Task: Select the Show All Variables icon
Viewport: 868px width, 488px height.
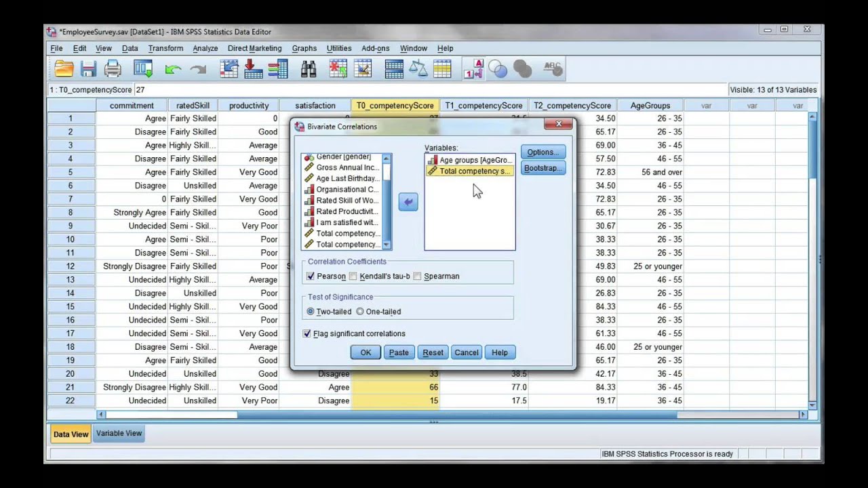Action: pos(522,68)
